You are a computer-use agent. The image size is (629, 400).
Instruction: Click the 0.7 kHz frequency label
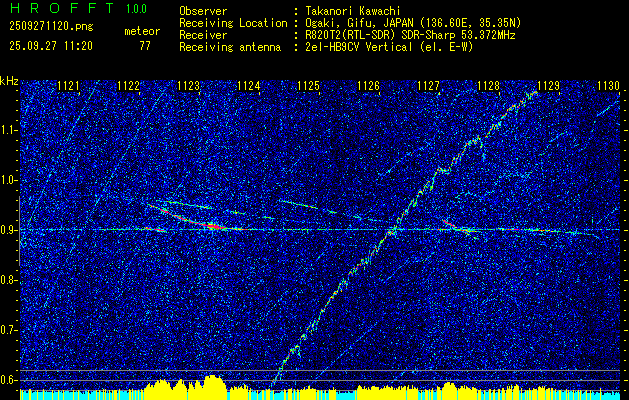(x=9, y=330)
